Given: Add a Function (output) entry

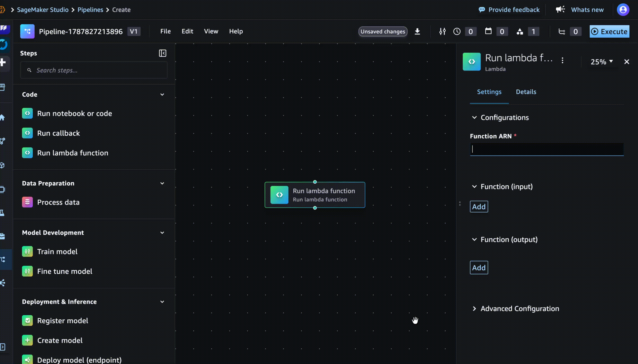Looking at the screenshot, I should [x=479, y=268].
